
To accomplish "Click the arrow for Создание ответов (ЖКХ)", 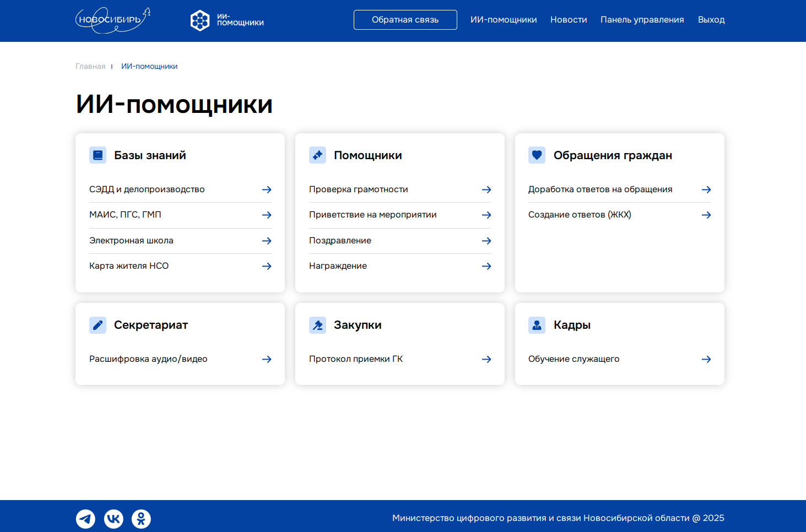I will [706, 215].
